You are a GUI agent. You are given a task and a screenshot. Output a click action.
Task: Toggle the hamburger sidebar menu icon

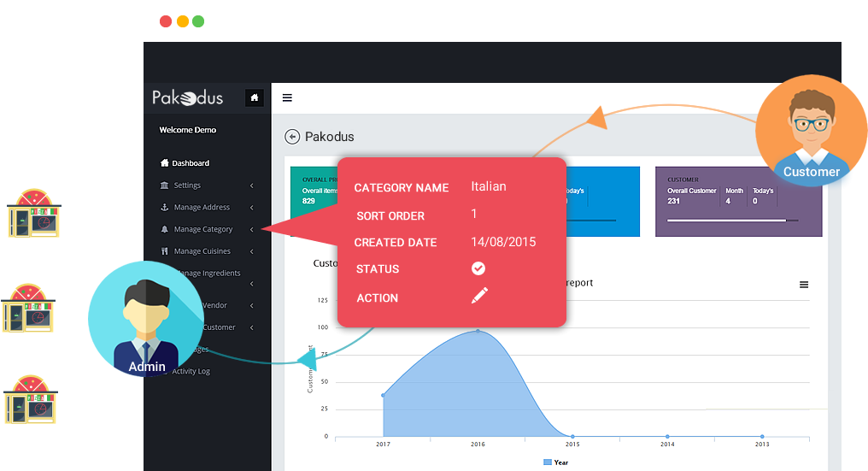(x=287, y=98)
